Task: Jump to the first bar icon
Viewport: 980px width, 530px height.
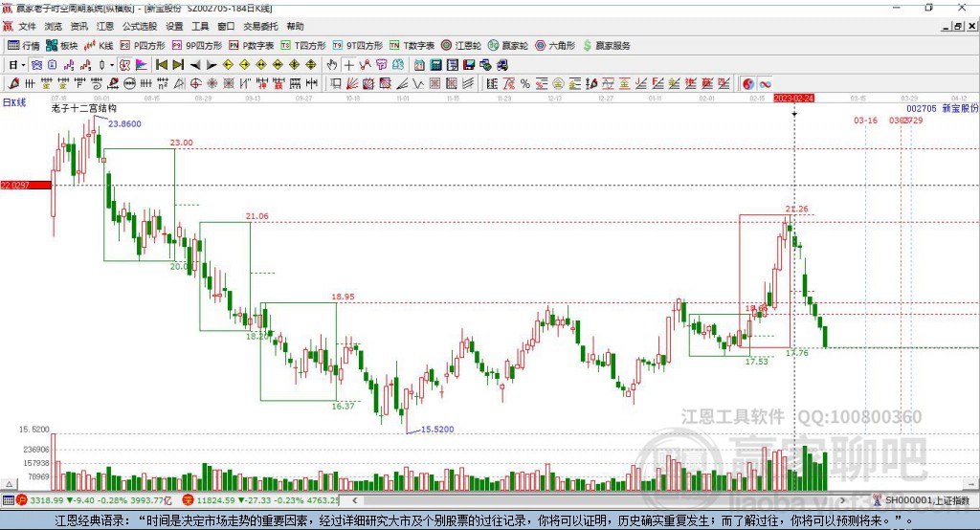Action: point(161,65)
